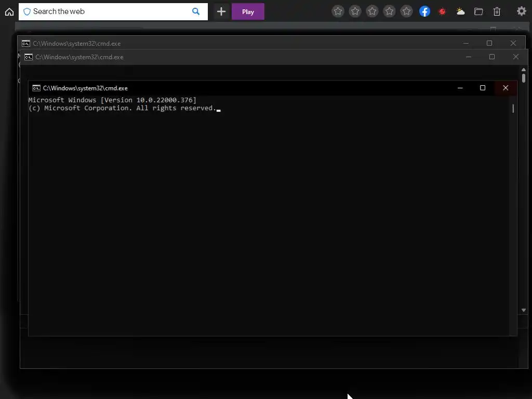Click the middle cmd window's scrollbar thumb
The height and width of the screenshot is (399, 532).
(x=524, y=78)
